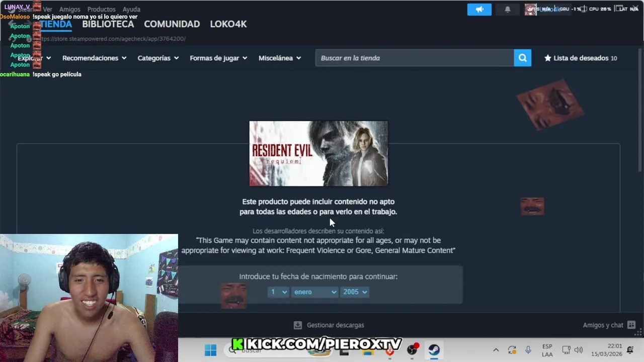Open the Ayuda menu
644x362 pixels.
tap(131, 10)
